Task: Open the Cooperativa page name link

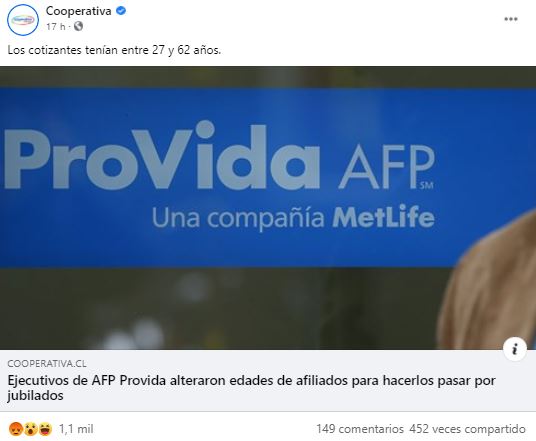Action: (x=79, y=11)
